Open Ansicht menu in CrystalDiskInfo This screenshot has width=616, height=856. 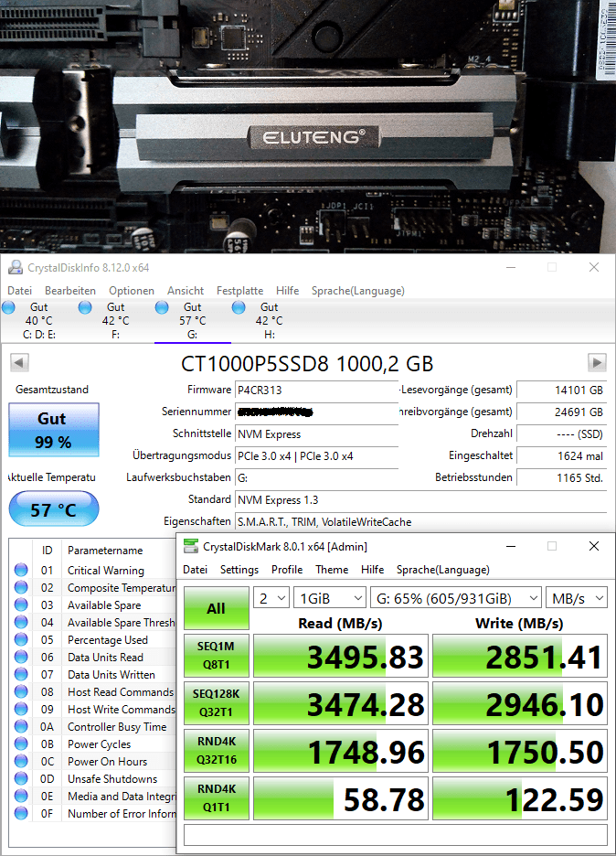coord(185,291)
